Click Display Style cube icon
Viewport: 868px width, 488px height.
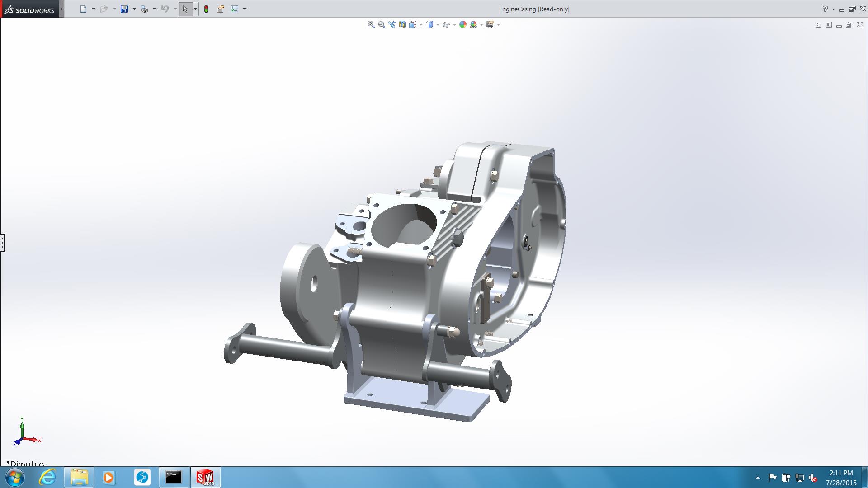pyautogui.click(x=429, y=25)
